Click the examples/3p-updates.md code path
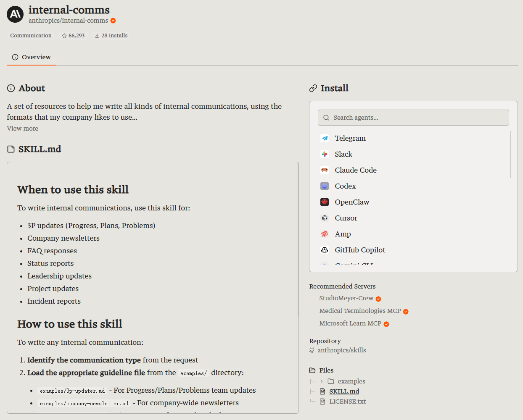 (72, 391)
